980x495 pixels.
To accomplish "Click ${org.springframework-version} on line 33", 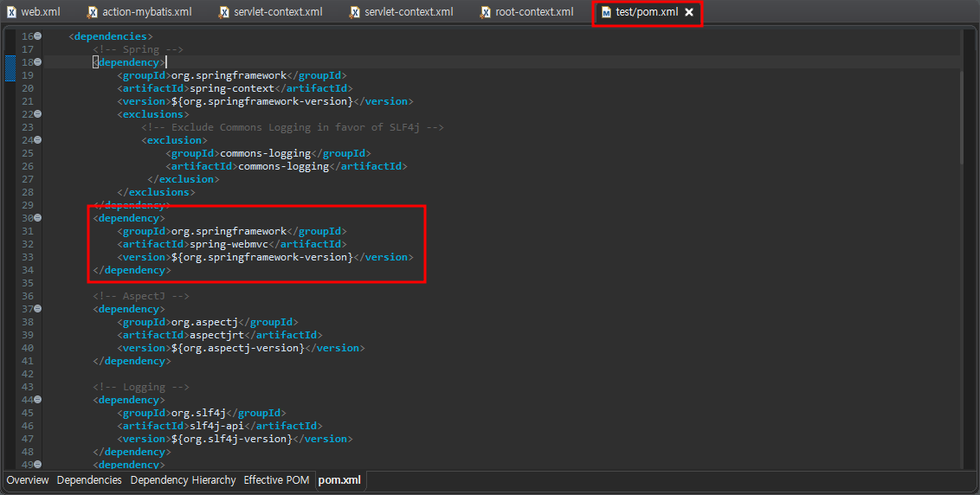I will 262,257.
